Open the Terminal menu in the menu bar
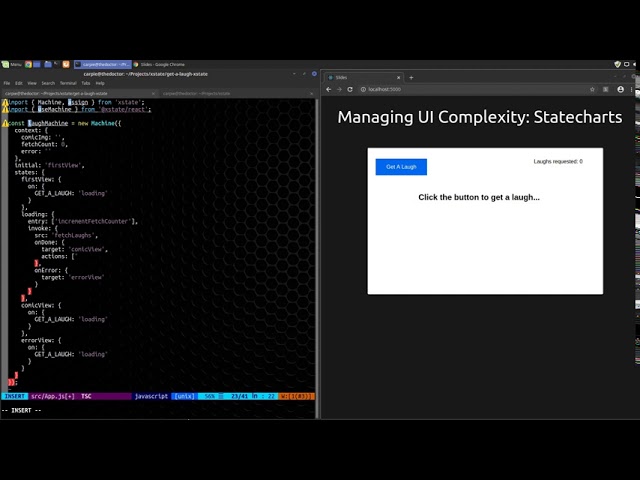The height and width of the screenshot is (480, 640). point(68,83)
